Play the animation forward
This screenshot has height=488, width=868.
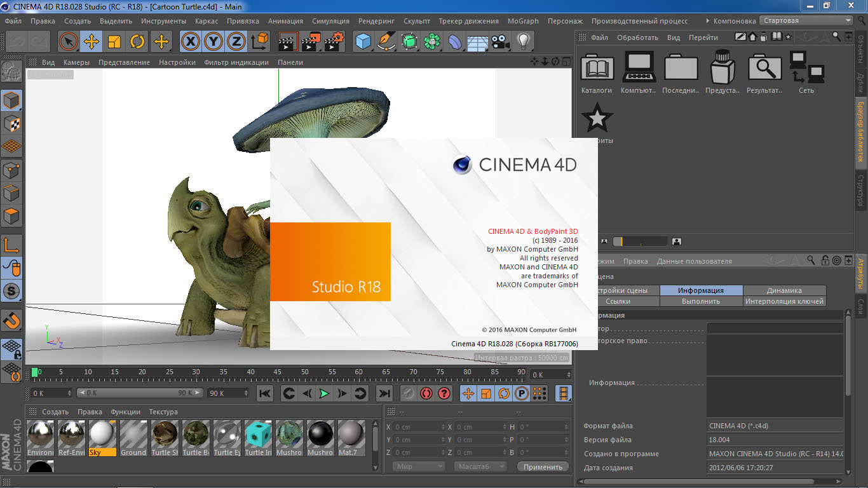(x=325, y=393)
